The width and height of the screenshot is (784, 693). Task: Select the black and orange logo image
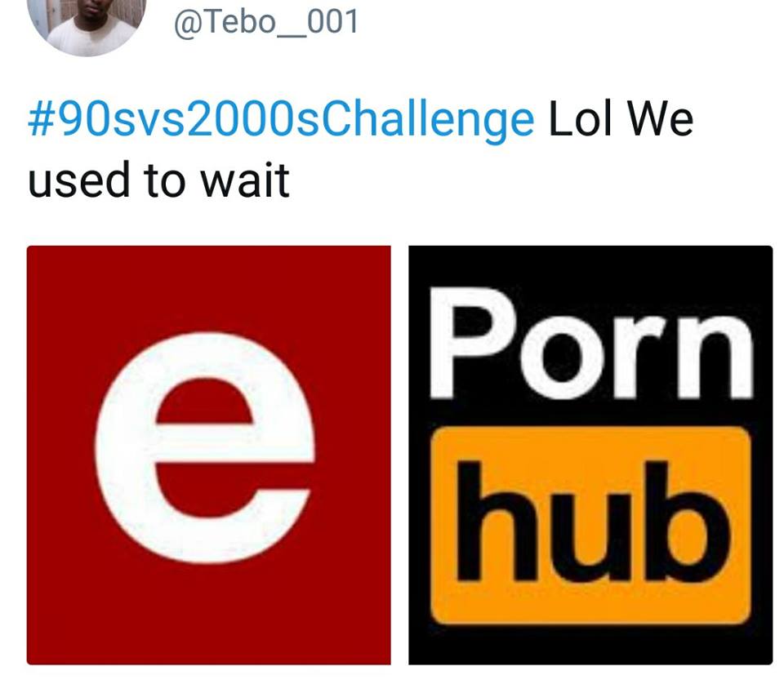coord(590,455)
